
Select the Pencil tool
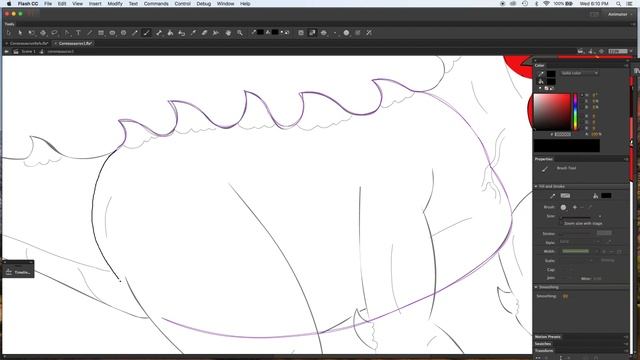tap(135, 33)
